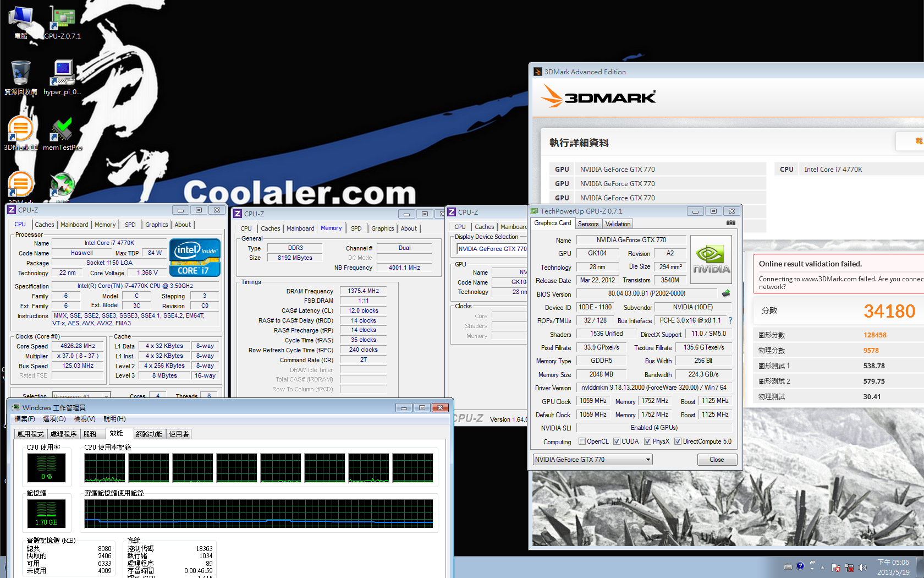This screenshot has height=578, width=924.
Task: Click the blue help icon in taskbar
Action: (800, 566)
